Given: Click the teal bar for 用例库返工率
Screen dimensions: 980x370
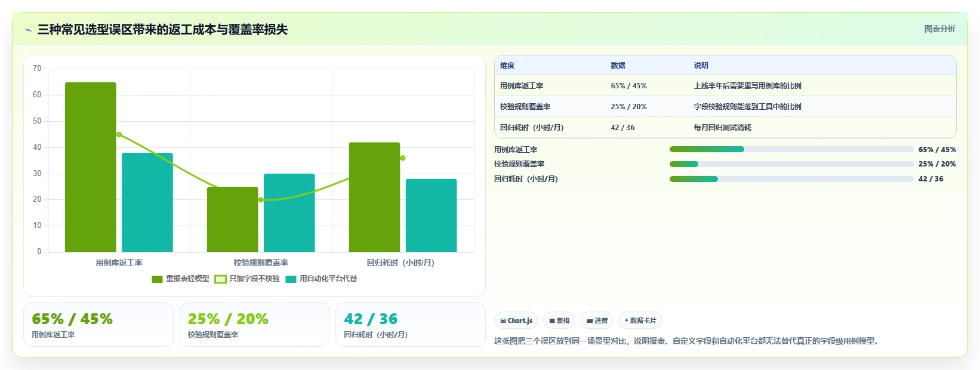Looking at the screenshot, I should pyautogui.click(x=147, y=202).
